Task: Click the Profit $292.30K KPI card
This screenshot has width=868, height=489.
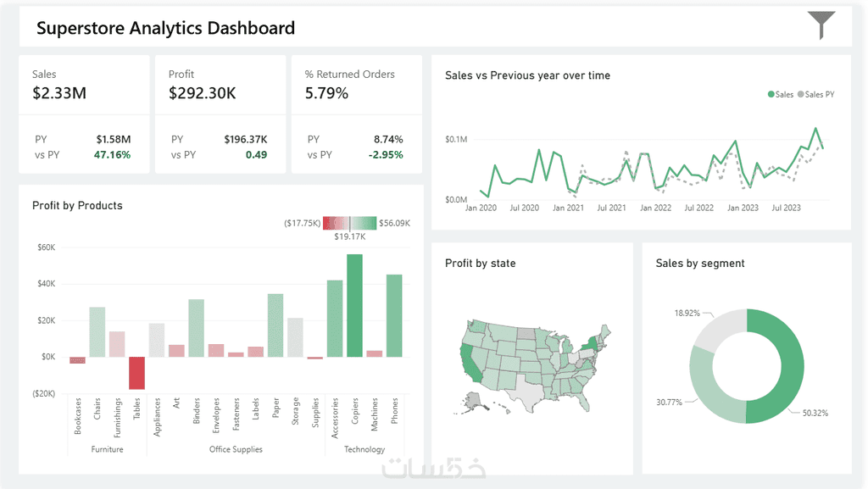Action: pos(220,114)
